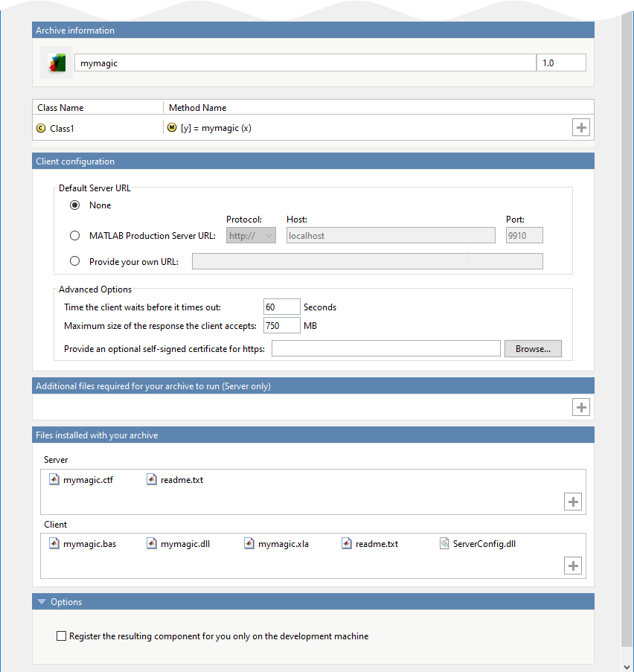Add a class mapping with the plus icon
This screenshot has width=634, height=672.
pyautogui.click(x=580, y=127)
